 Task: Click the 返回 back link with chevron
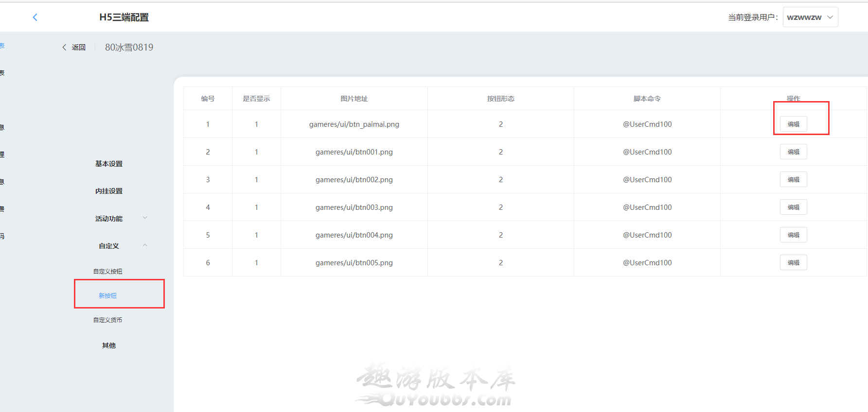74,47
